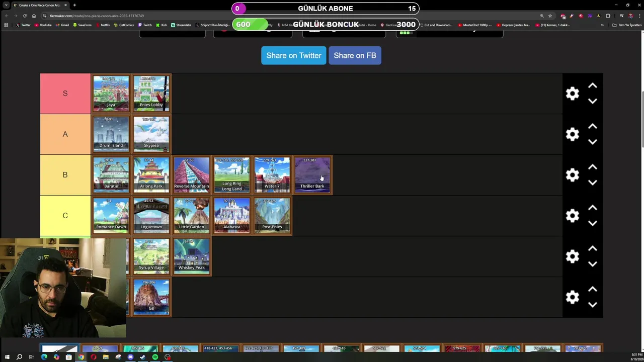Pick the Little Garden arc thumbnail
The width and height of the screenshot is (644, 362).
coord(192,216)
